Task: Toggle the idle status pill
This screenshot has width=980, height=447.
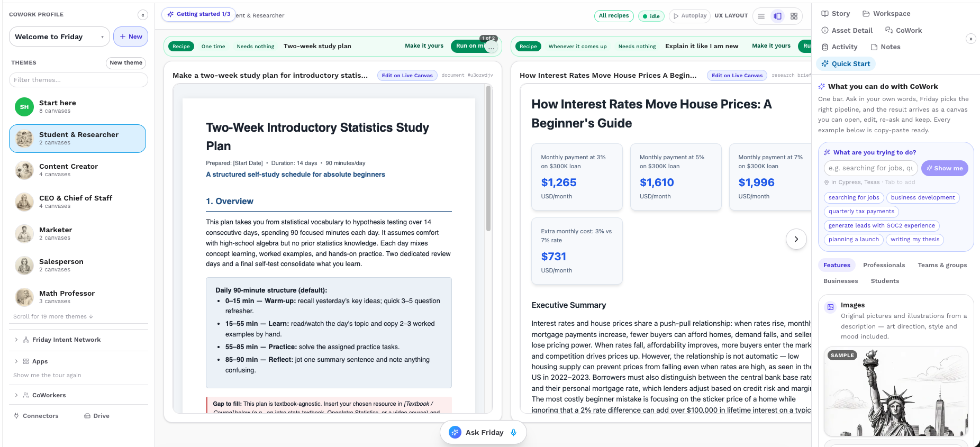Action: tap(651, 16)
